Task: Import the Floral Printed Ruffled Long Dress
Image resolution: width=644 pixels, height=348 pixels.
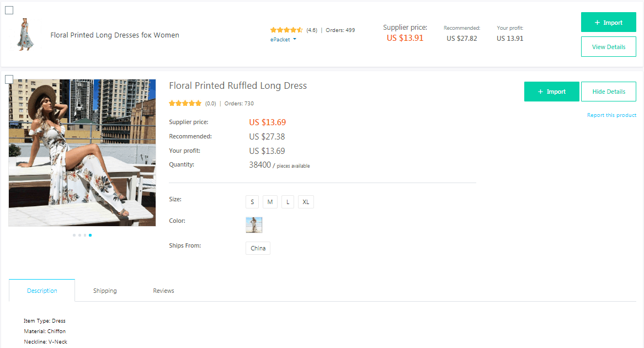Action: pos(551,92)
